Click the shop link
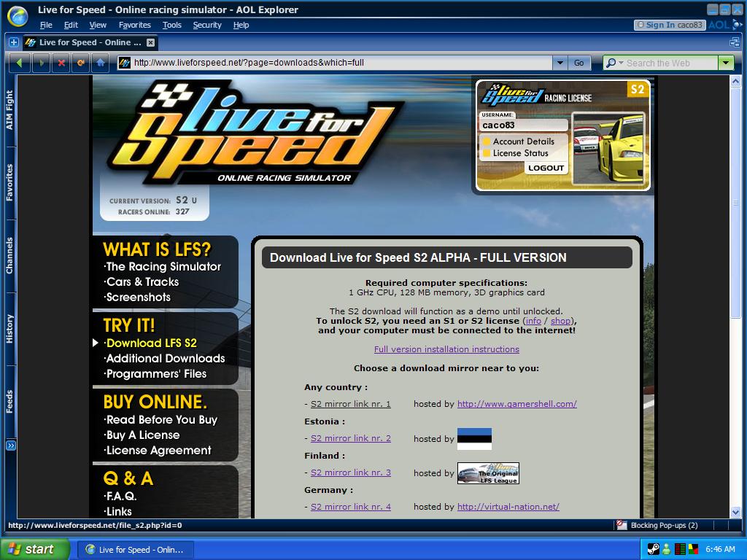 click(x=560, y=321)
